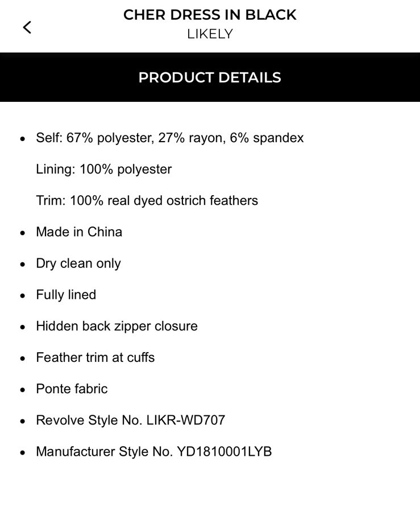Click the 'Made in China' item
This screenshot has height=524, width=420.
point(79,232)
